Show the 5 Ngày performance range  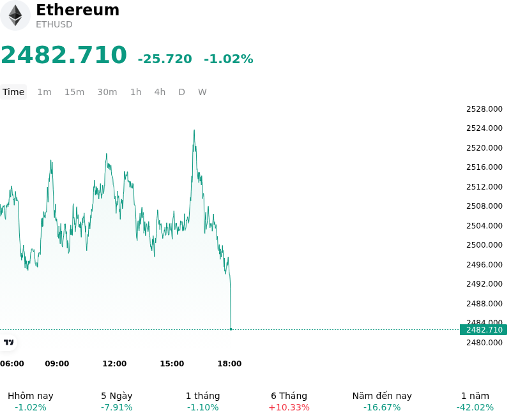pos(117,401)
